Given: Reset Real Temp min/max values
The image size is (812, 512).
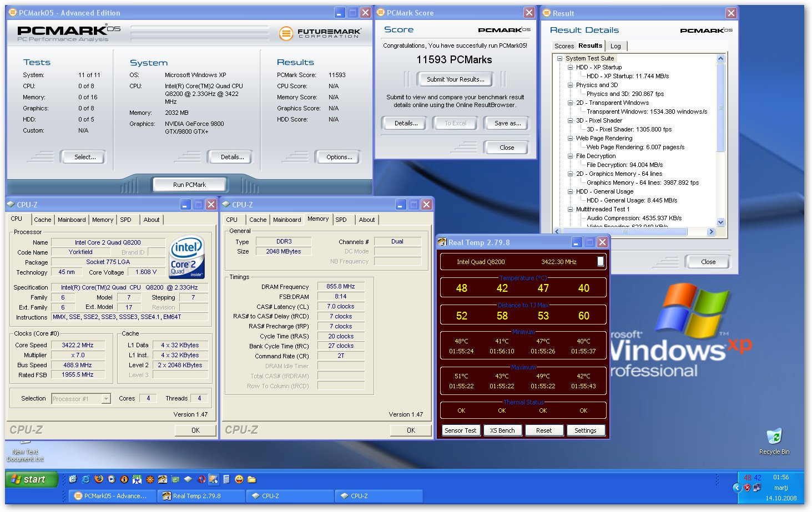Looking at the screenshot, I should click(544, 430).
